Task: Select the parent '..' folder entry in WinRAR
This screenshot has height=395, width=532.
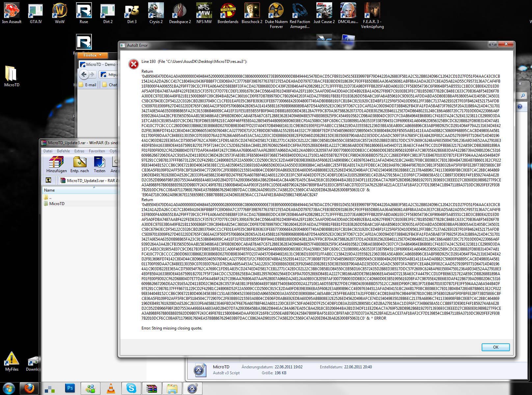Action: (50, 197)
